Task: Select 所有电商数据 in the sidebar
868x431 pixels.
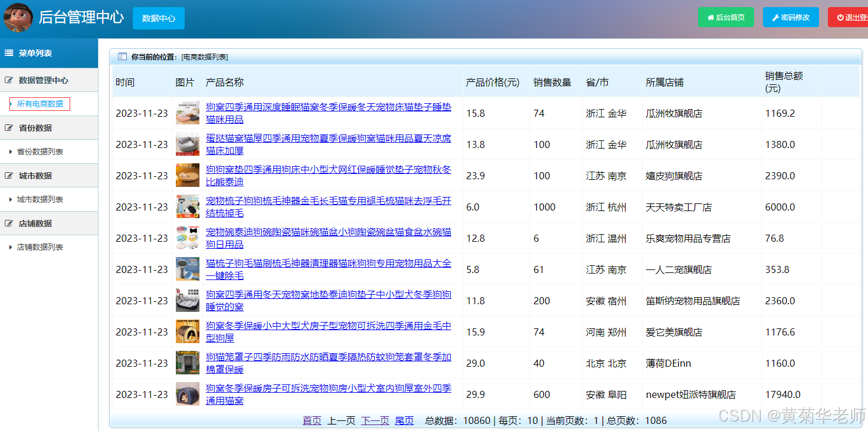Action: (40, 104)
